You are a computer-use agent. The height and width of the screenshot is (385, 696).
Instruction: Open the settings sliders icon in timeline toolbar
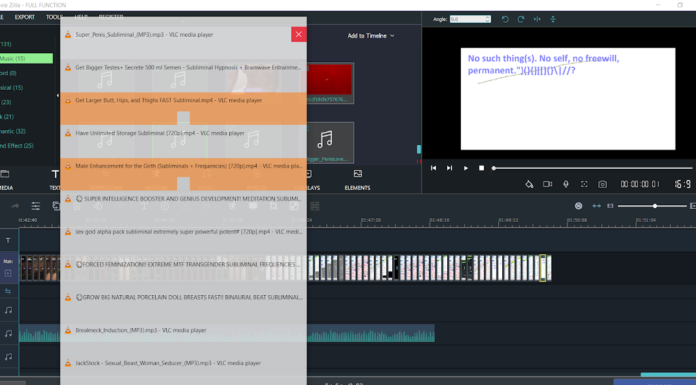(x=36, y=206)
